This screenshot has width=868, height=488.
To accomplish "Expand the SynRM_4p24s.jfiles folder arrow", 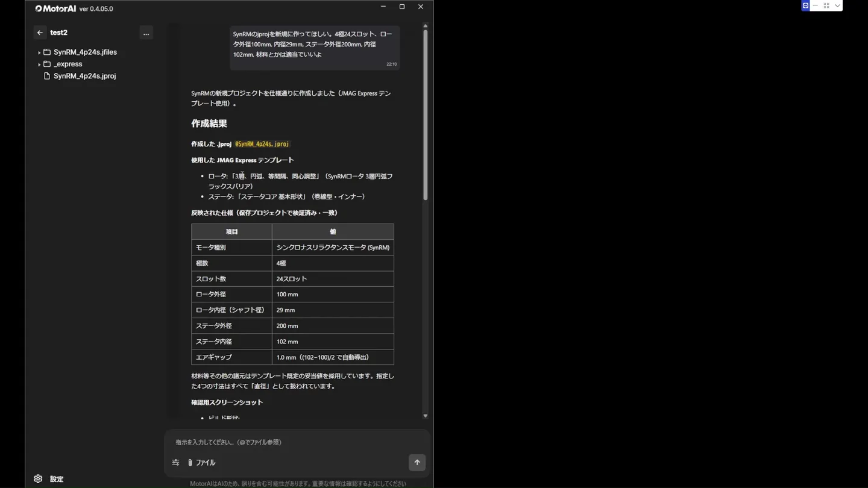I will tap(39, 52).
